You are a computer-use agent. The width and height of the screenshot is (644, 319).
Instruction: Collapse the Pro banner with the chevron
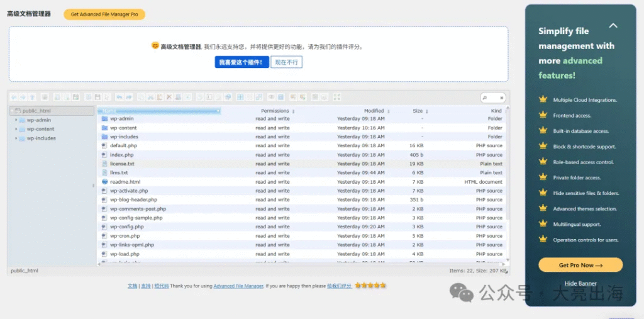coord(613,26)
